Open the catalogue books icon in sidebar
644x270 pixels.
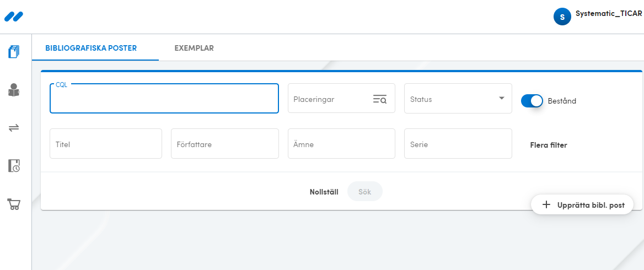[x=14, y=52]
